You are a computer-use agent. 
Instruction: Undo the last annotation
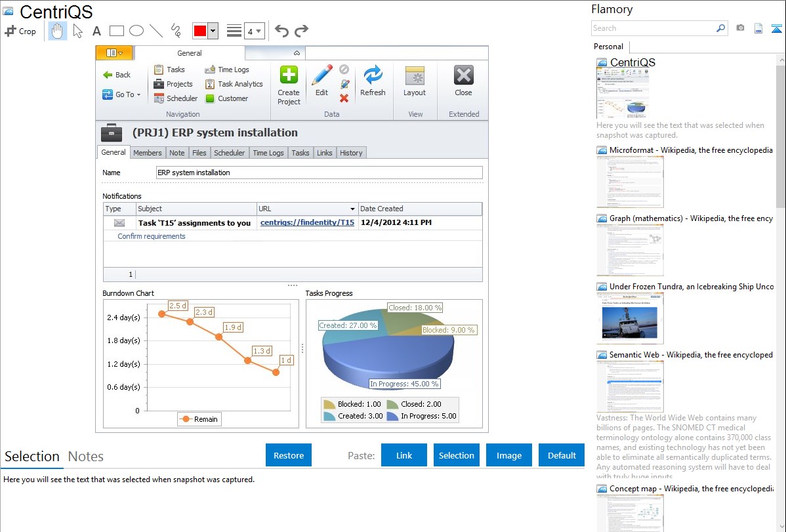click(281, 31)
